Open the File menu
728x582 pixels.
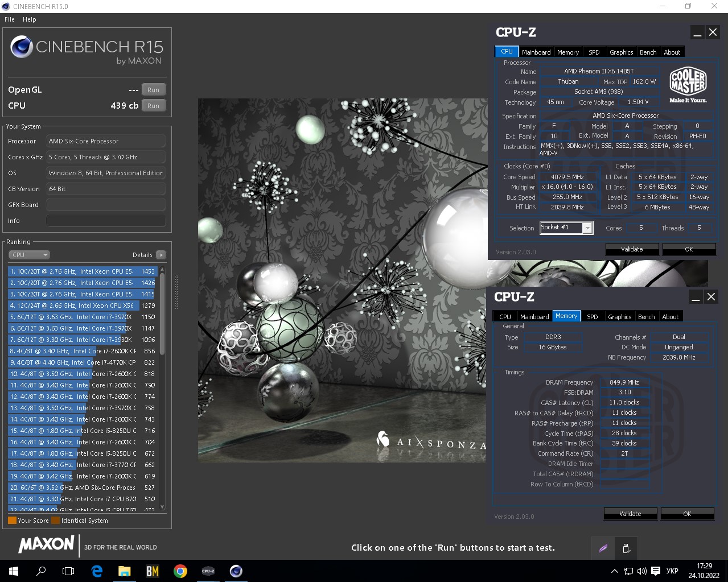coord(10,19)
